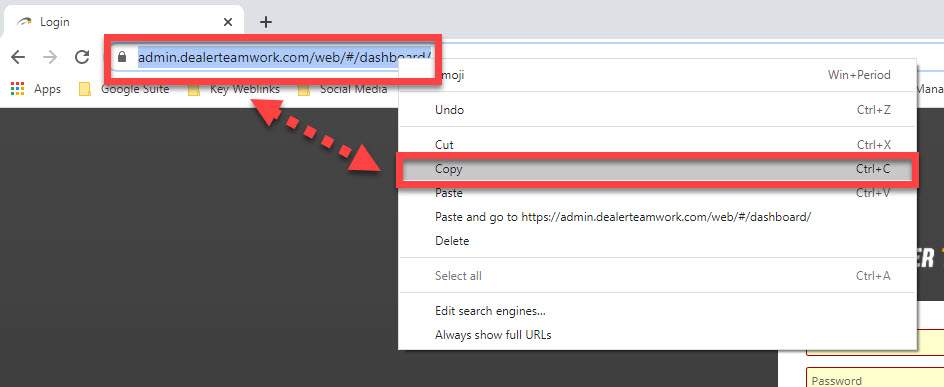This screenshot has width=944, height=387.
Task: Choose Select all from the context menu
Action: (x=657, y=276)
